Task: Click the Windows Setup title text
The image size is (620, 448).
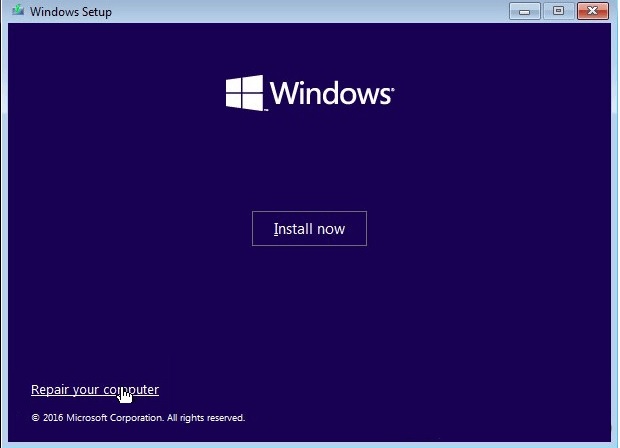Action: (71, 12)
